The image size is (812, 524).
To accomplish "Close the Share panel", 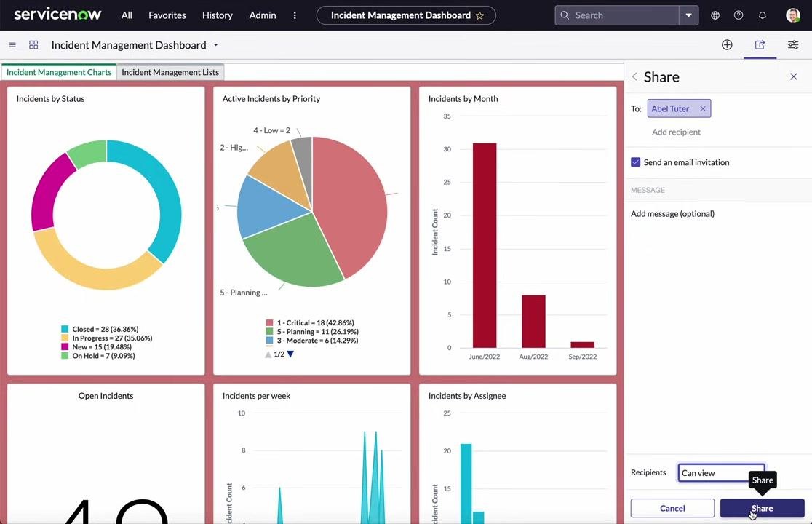I will tap(793, 76).
